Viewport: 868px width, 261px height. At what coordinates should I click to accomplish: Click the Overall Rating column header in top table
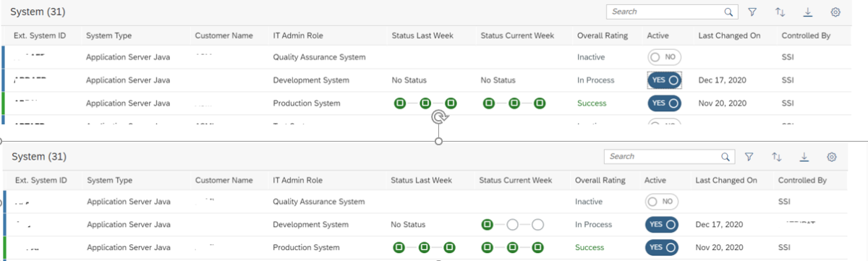pos(603,36)
